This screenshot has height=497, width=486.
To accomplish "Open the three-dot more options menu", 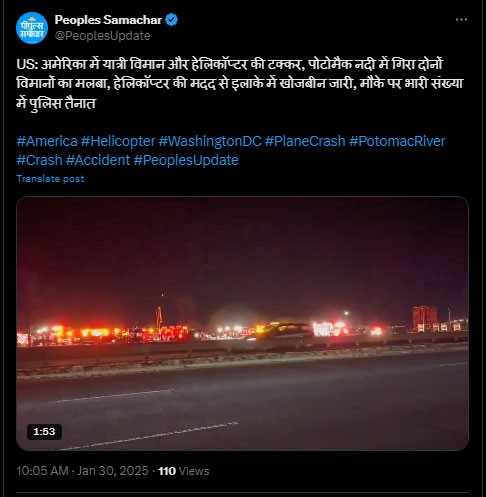I will tap(461, 20).
